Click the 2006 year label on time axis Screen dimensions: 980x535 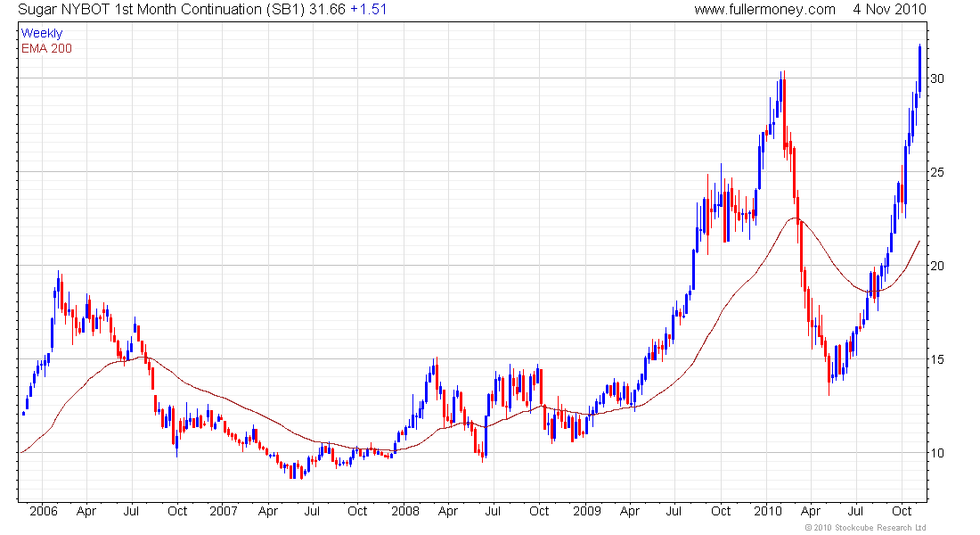(x=43, y=511)
